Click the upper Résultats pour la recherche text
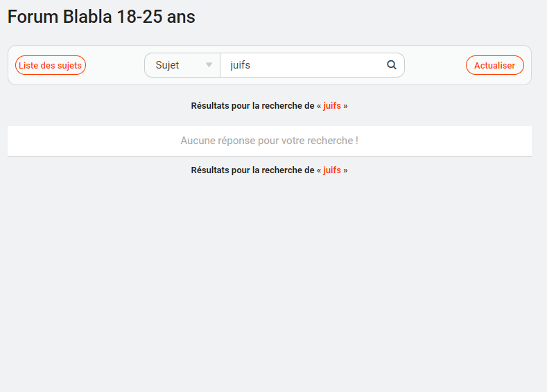Viewport: 547px width, 392px height. pyautogui.click(x=252, y=106)
